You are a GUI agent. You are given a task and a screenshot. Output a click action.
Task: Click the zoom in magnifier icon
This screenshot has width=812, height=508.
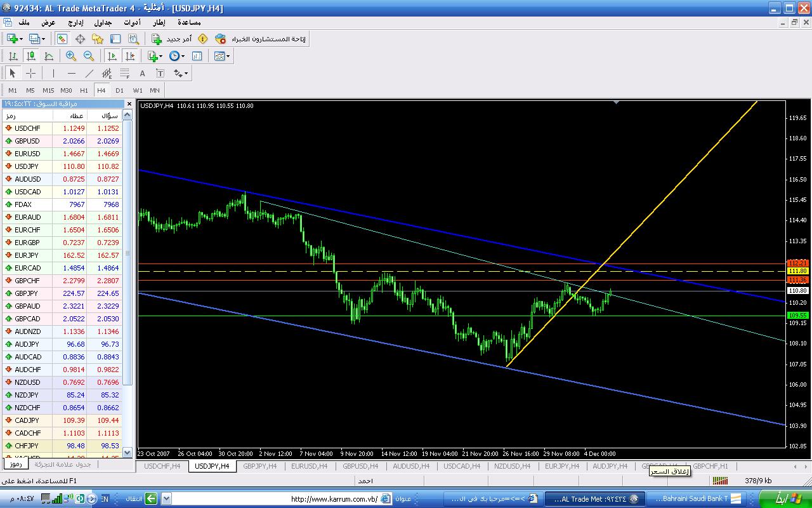click(71, 56)
